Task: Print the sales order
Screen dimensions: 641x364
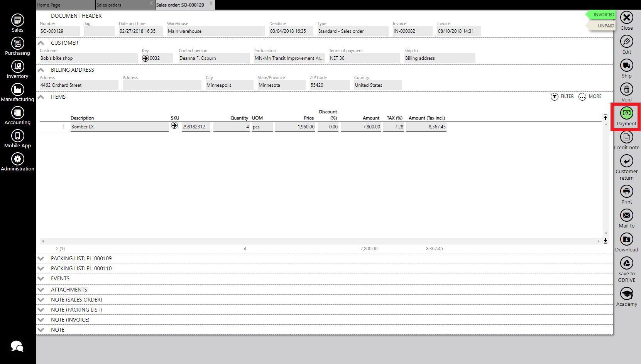Action: pyautogui.click(x=626, y=192)
